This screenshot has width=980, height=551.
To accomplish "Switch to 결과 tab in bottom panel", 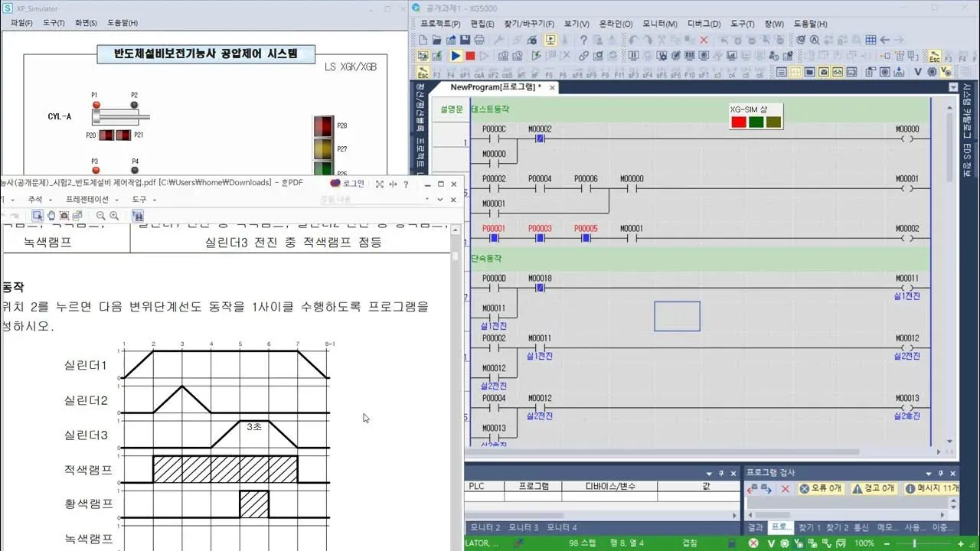I will (x=756, y=527).
